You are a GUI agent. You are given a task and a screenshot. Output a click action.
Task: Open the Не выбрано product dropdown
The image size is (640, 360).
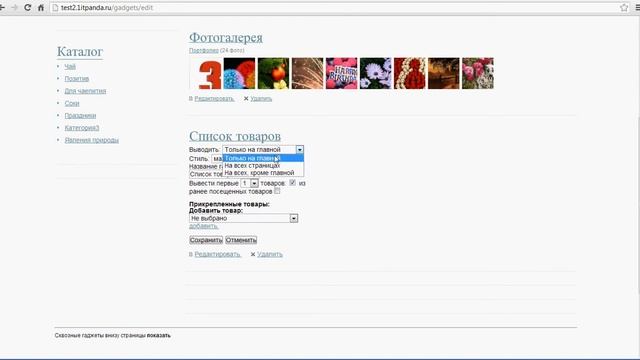pyautogui.click(x=243, y=218)
